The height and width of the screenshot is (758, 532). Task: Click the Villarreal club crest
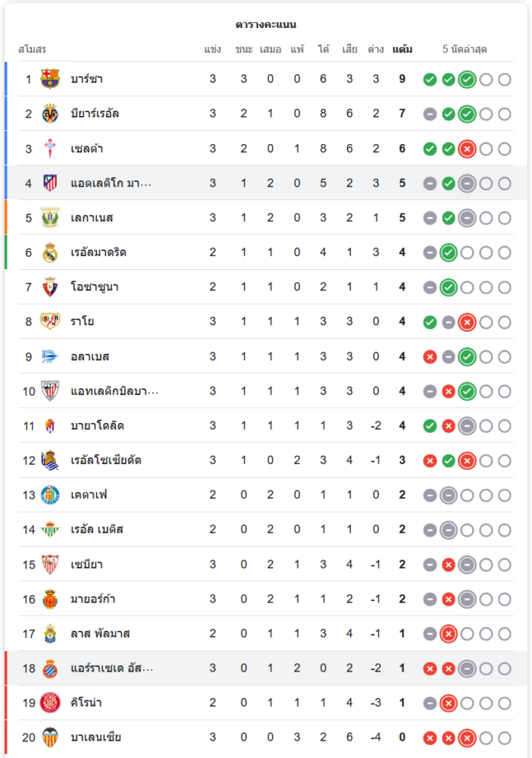[x=50, y=114]
